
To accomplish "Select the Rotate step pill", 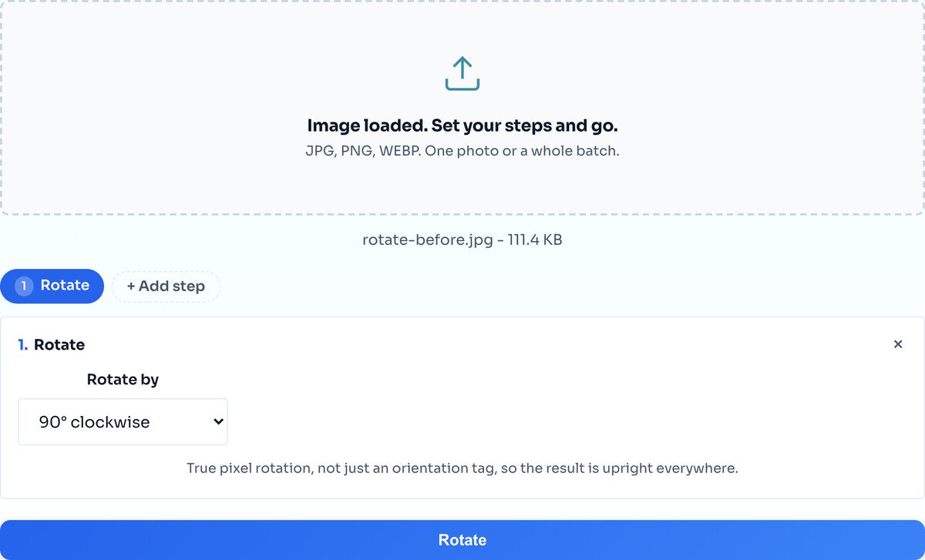I will (52, 286).
